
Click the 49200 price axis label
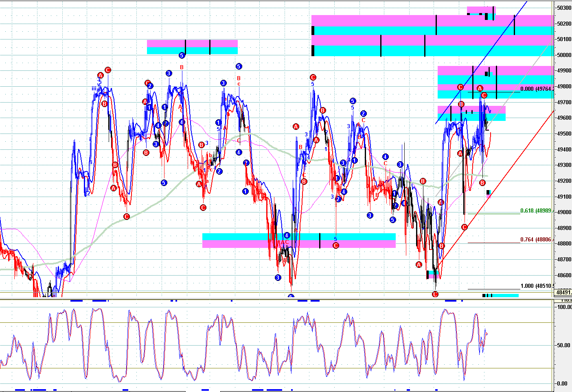[x=564, y=181]
